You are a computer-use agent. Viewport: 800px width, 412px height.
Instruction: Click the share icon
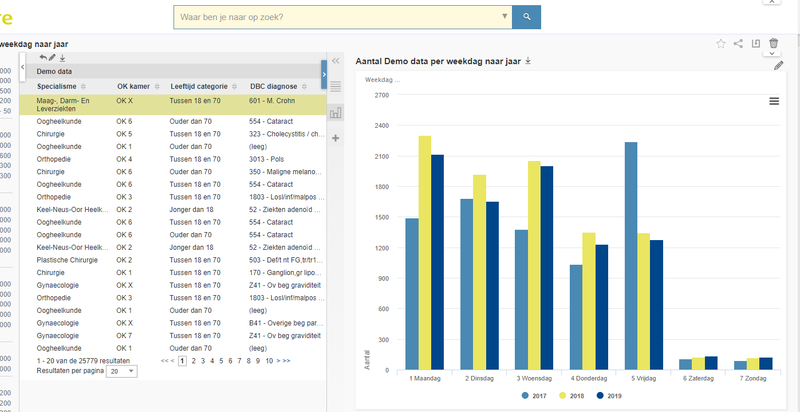(x=738, y=44)
